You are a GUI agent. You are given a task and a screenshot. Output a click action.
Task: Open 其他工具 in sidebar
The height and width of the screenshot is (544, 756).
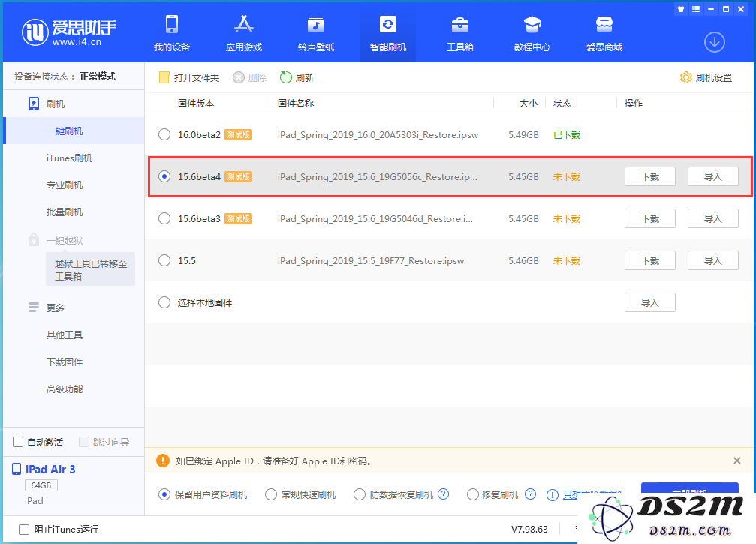coord(65,335)
